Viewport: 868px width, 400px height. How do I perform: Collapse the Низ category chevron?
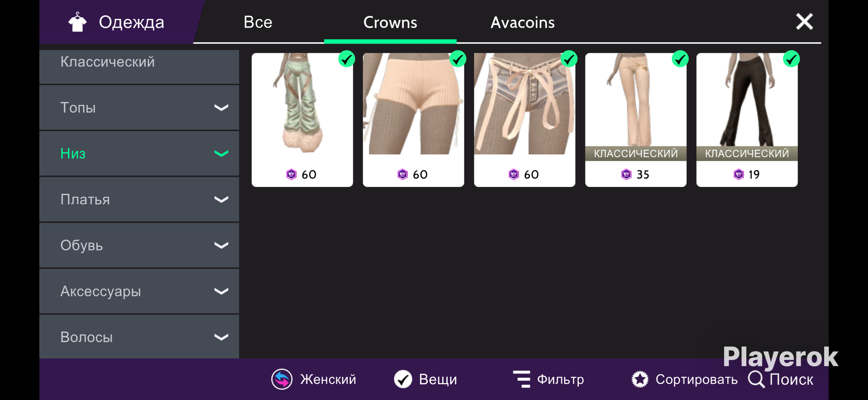click(221, 153)
